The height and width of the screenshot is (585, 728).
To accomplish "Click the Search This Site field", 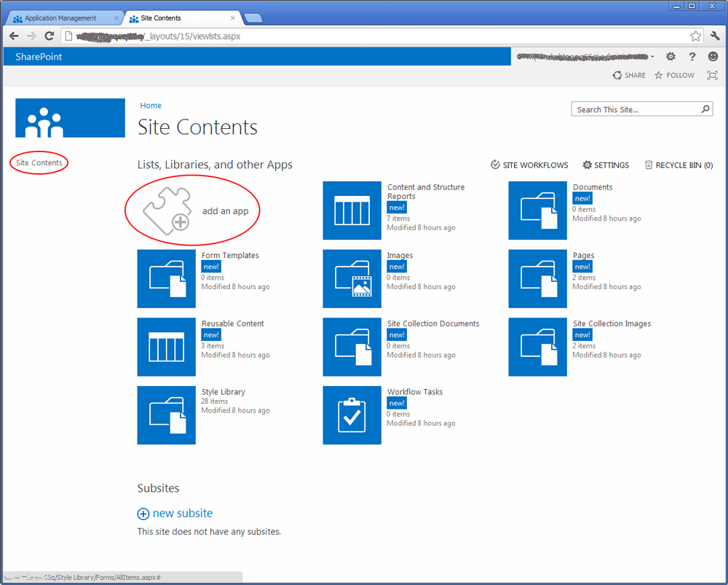I will click(636, 109).
